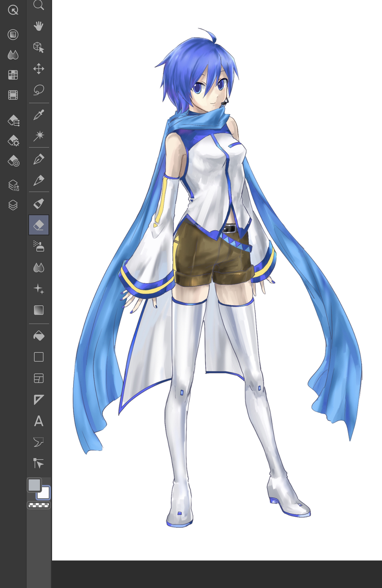Select the Gradient tool
Screen dimensions: 382x588
pyautogui.click(x=39, y=310)
